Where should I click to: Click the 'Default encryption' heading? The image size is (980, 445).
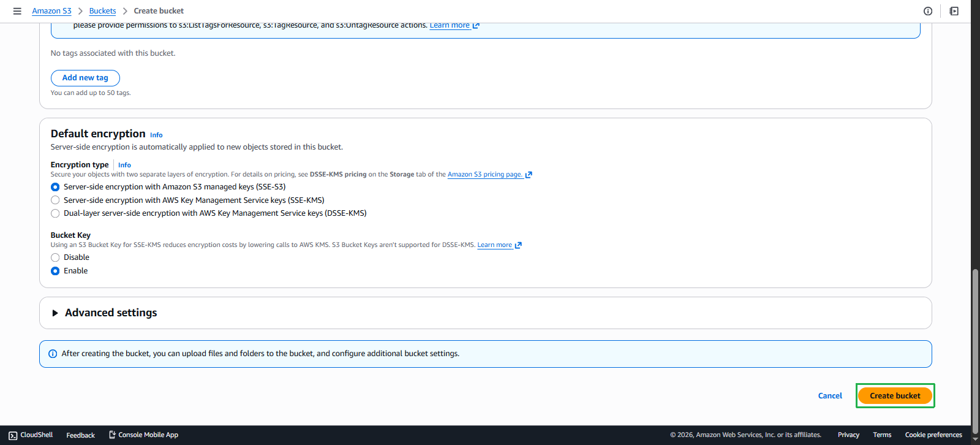click(98, 134)
